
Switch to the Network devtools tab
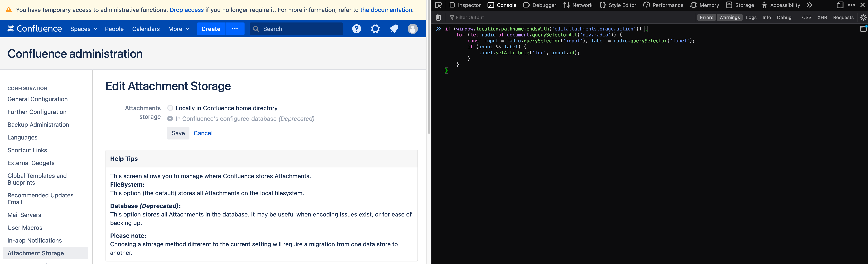pyautogui.click(x=578, y=5)
